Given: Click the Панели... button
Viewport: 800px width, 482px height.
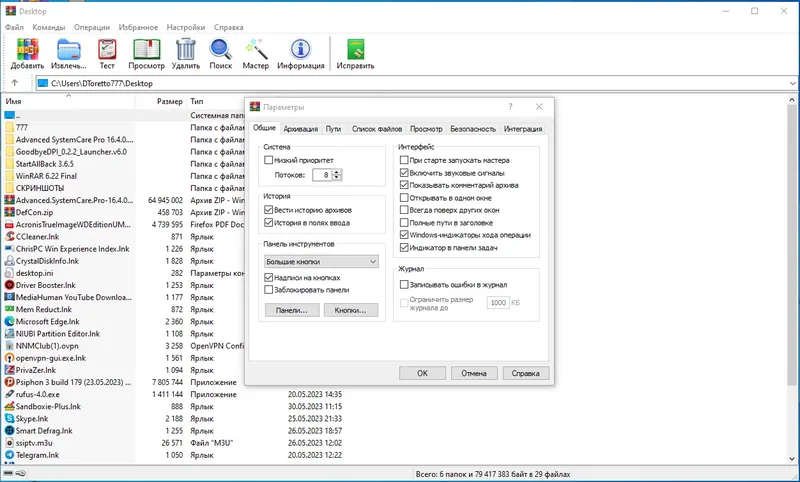Looking at the screenshot, I should pos(292,310).
